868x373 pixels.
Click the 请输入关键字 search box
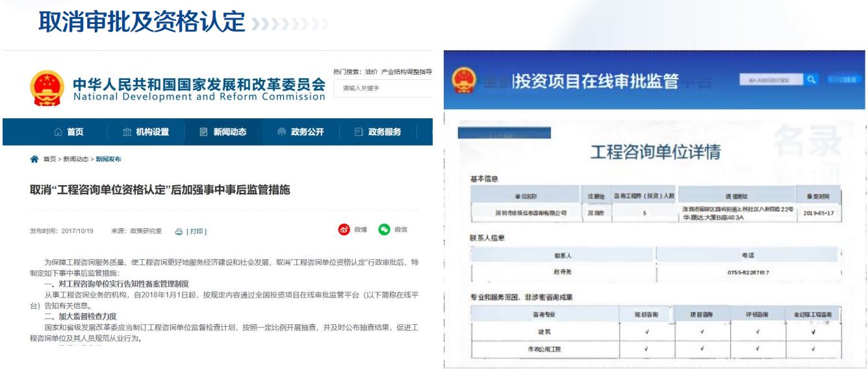pos(383,88)
